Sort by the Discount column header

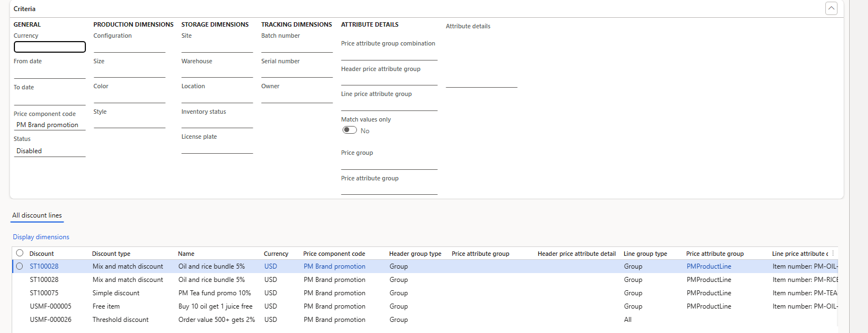(42, 254)
